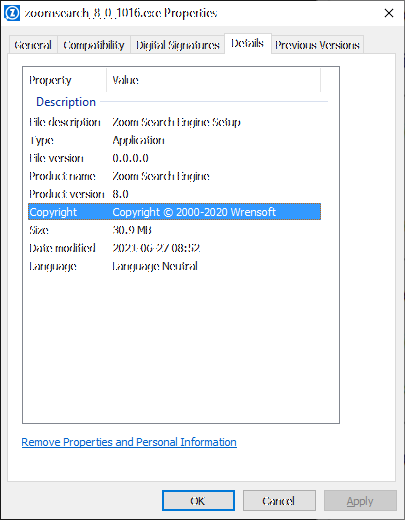Close the Properties dialog
The width and height of the screenshot is (405, 520).
click(389, 13)
